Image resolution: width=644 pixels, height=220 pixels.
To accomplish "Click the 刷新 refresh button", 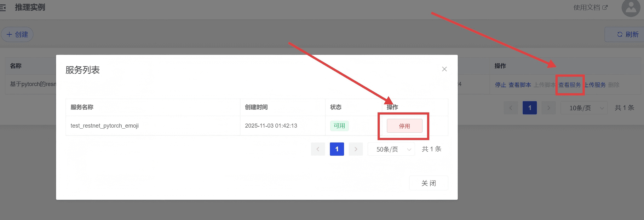I will click(627, 34).
